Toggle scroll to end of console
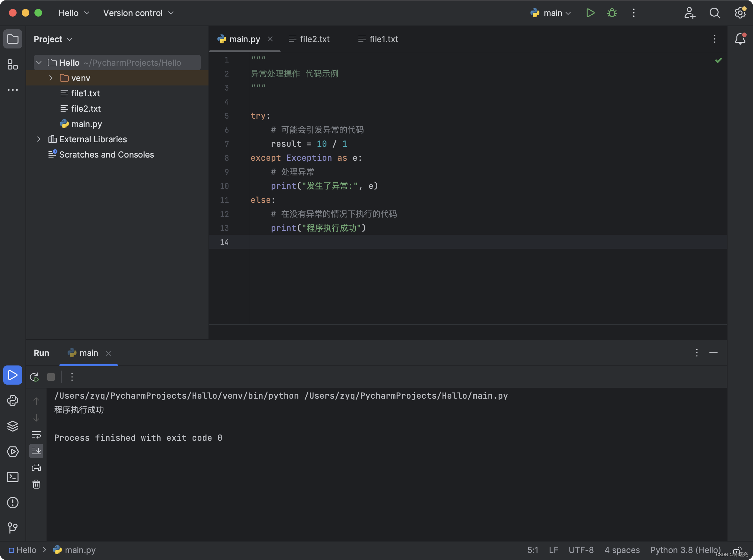Viewport: 753px width, 560px height. click(x=36, y=451)
